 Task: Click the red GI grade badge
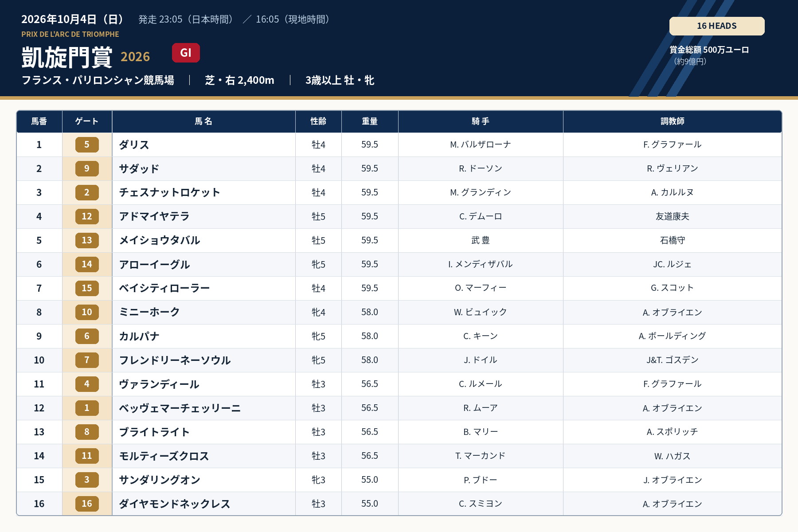pyautogui.click(x=186, y=53)
